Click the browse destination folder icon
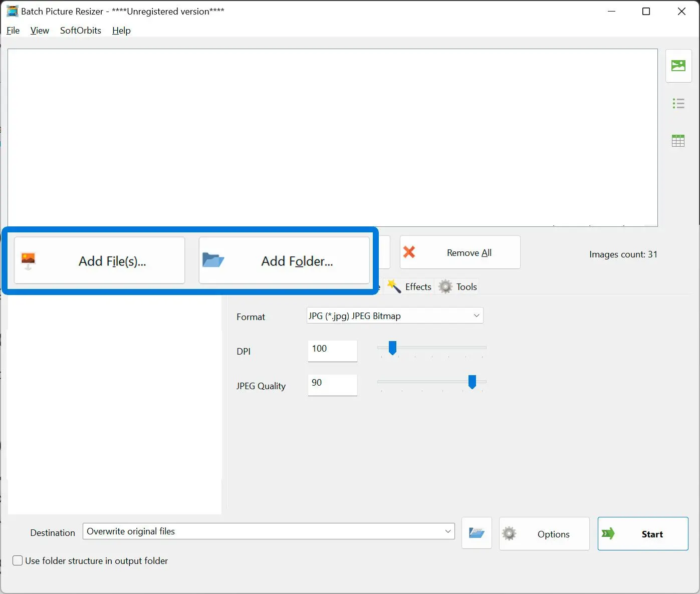This screenshot has width=700, height=594. pyautogui.click(x=476, y=533)
